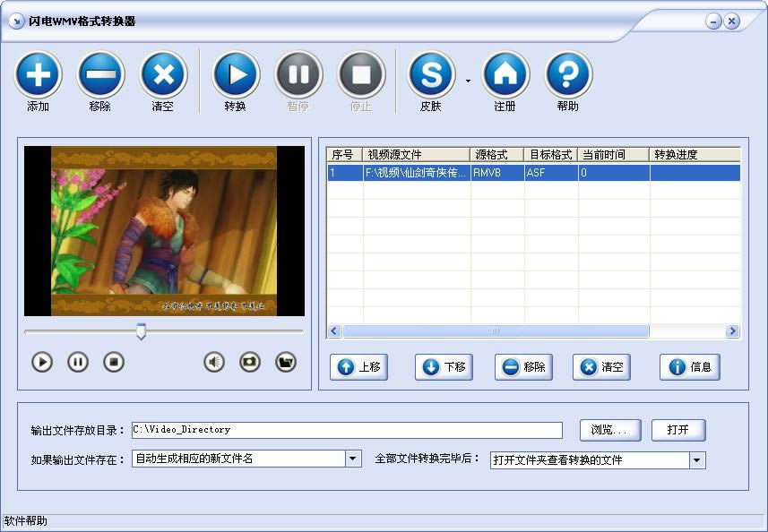Viewport: 768px width, 532px height.
Task: Show file details with 信息 button
Action: (690, 367)
